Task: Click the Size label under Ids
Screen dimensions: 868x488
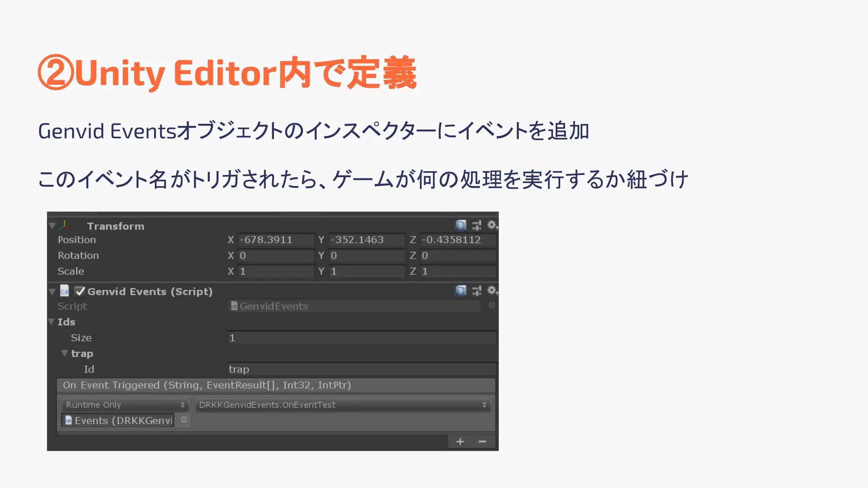Action: click(x=81, y=338)
